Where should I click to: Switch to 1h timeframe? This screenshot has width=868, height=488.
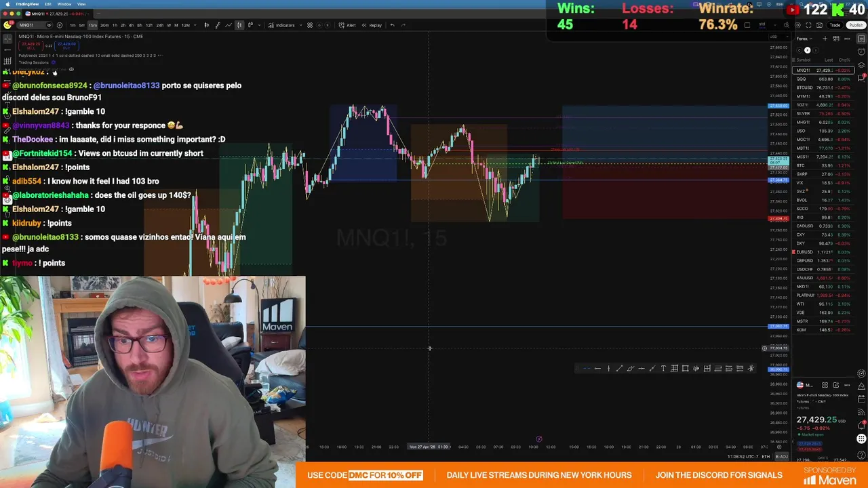tap(115, 25)
